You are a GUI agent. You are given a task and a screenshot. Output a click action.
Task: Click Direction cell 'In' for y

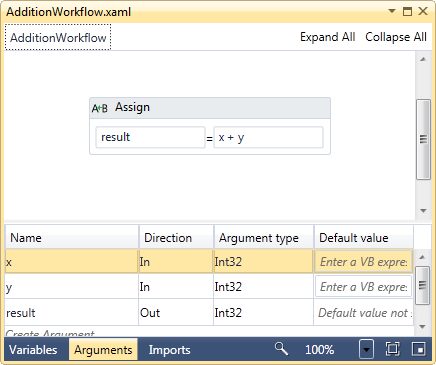[x=176, y=287]
